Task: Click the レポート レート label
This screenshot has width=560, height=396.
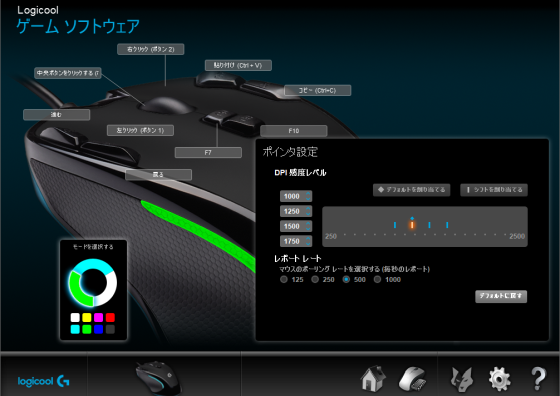Action: (298, 258)
